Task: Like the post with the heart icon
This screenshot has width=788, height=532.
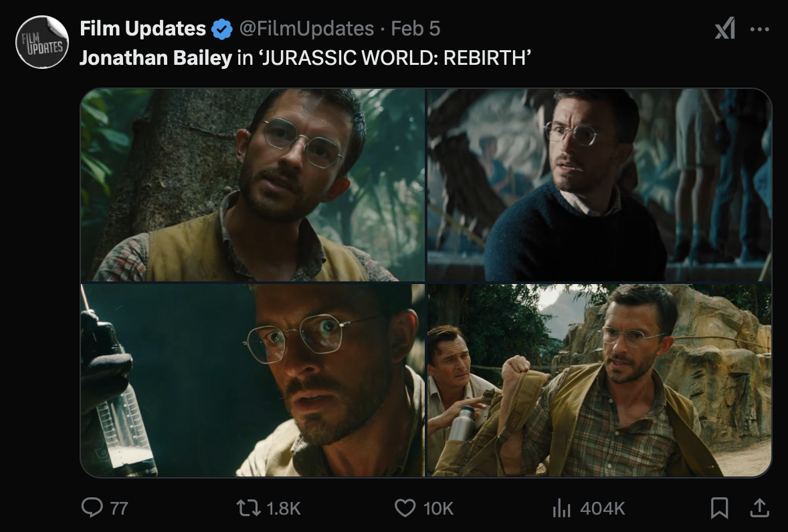Action: click(405, 509)
